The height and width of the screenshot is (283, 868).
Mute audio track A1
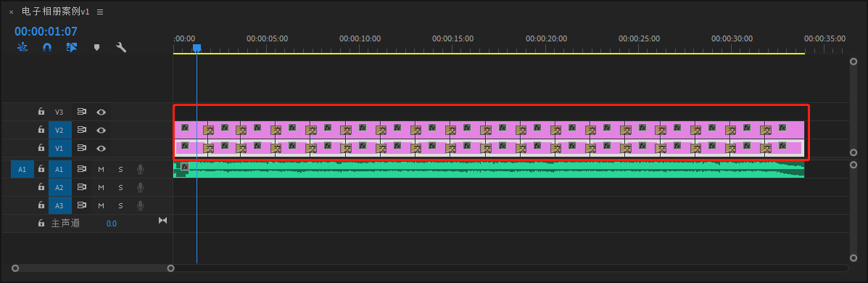tap(102, 170)
